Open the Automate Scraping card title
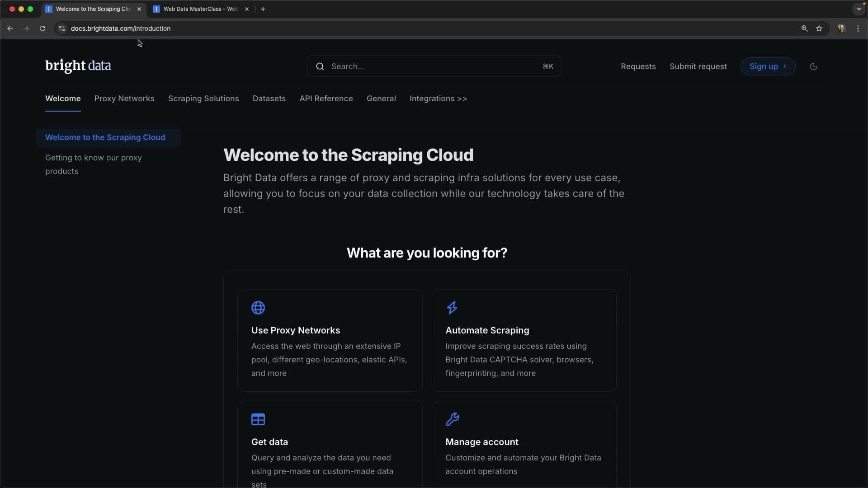 (487, 330)
